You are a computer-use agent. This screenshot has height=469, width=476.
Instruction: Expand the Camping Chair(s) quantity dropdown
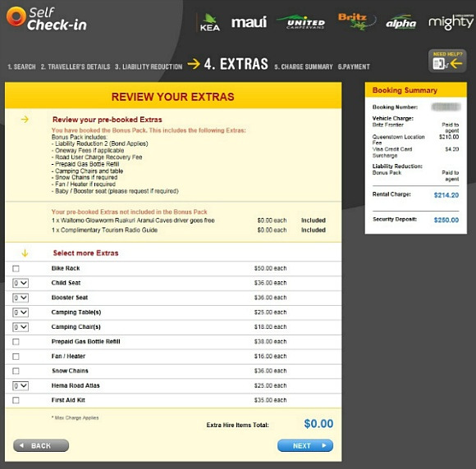[x=21, y=327]
